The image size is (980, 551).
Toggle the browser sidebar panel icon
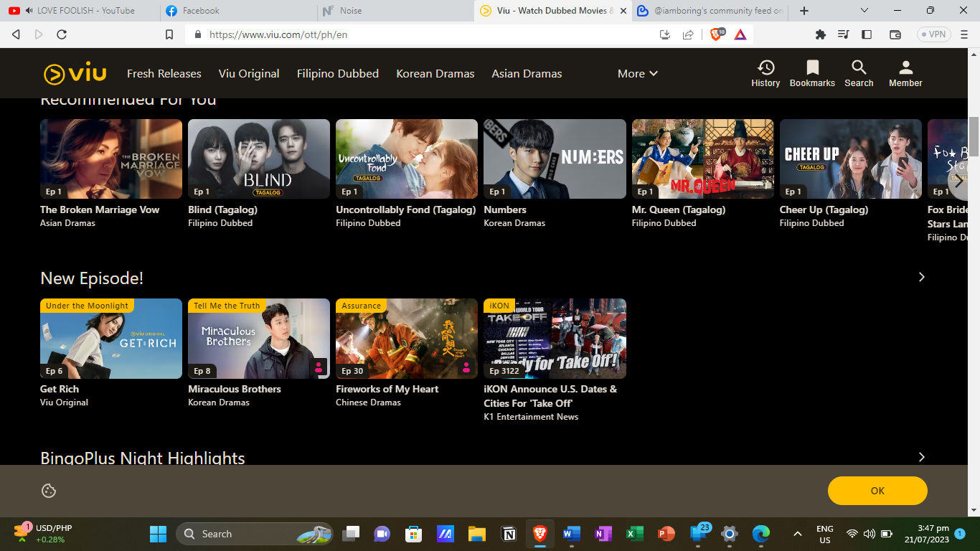click(x=867, y=34)
